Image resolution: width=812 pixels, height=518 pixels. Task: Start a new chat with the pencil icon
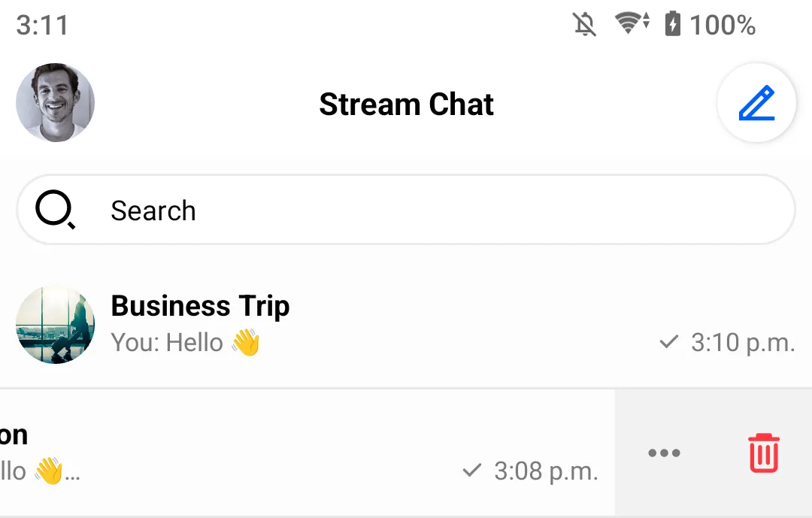click(x=756, y=104)
